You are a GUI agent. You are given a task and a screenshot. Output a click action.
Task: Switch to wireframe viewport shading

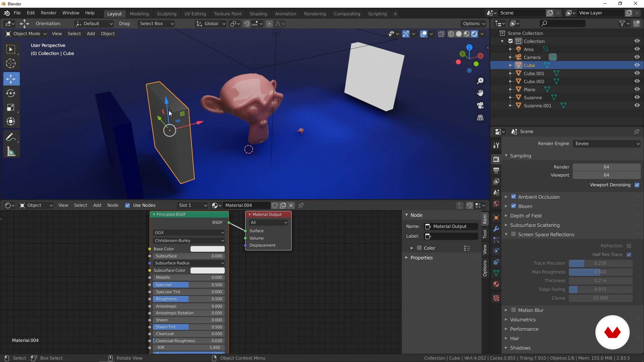click(x=451, y=34)
